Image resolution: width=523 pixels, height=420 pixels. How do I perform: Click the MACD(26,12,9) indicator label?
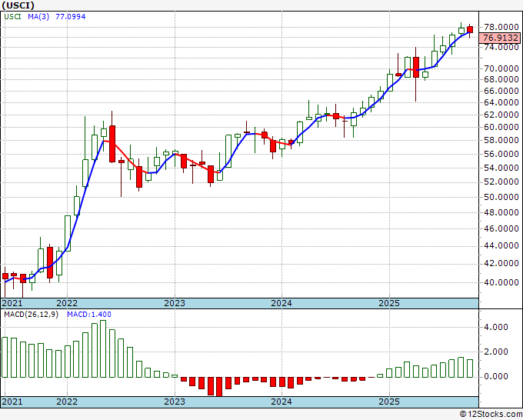click(31, 315)
